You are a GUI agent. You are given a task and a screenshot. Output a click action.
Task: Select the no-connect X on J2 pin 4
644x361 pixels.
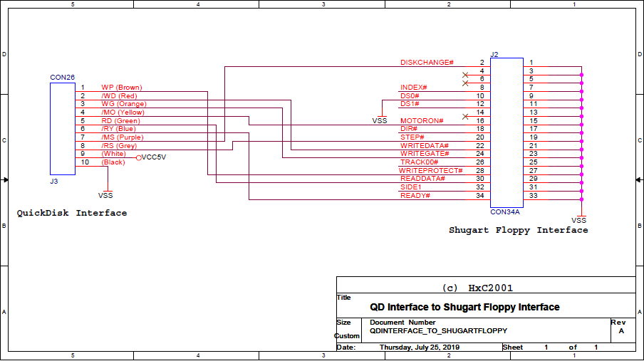tap(465, 75)
